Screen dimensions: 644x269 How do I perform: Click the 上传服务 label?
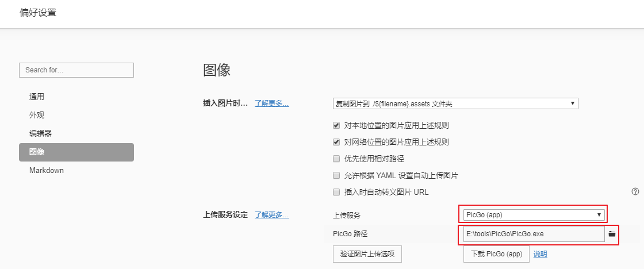(x=346, y=215)
